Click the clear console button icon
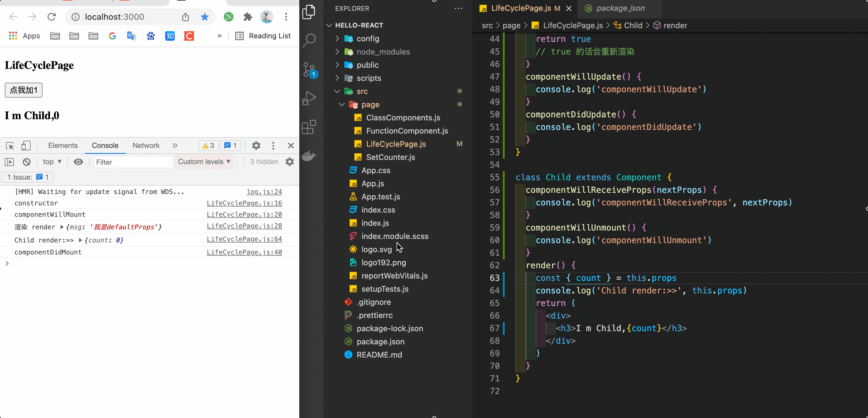The image size is (868, 418). click(26, 162)
